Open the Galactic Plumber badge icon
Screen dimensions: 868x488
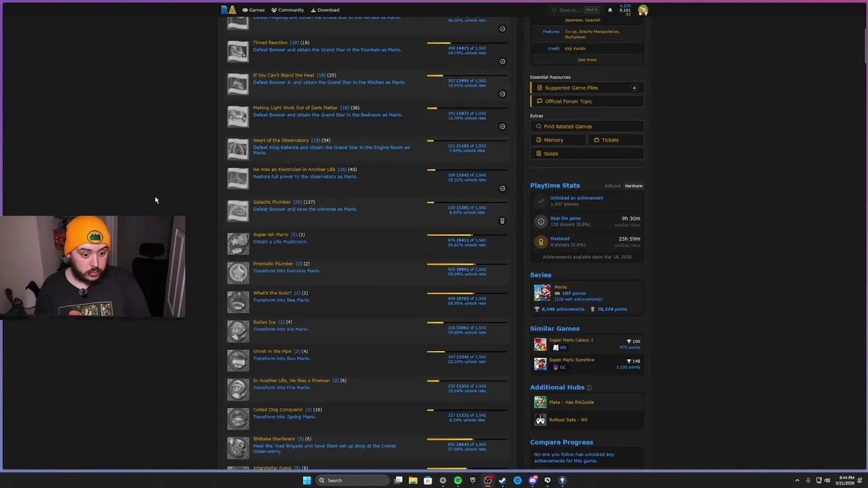pos(237,211)
